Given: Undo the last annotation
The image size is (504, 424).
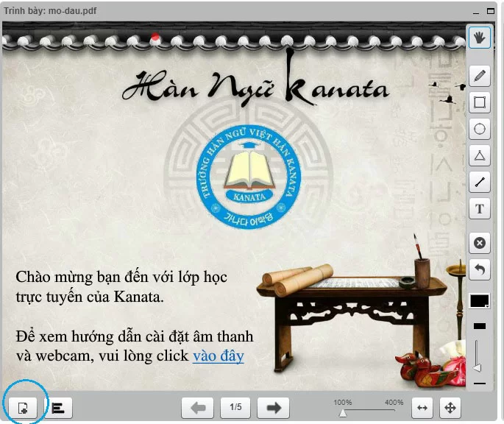Looking at the screenshot, I should tap(480, 269).
